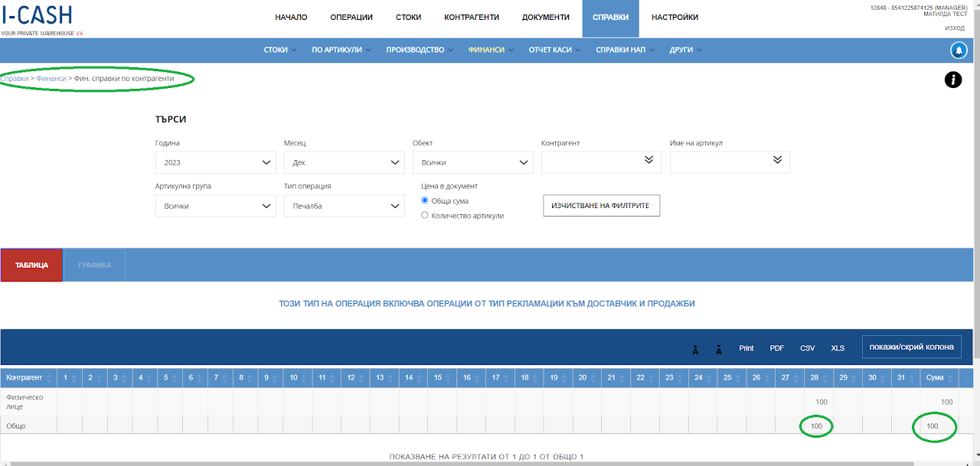
Task: Export the table as CSV
Action: (x=808, y=348)
